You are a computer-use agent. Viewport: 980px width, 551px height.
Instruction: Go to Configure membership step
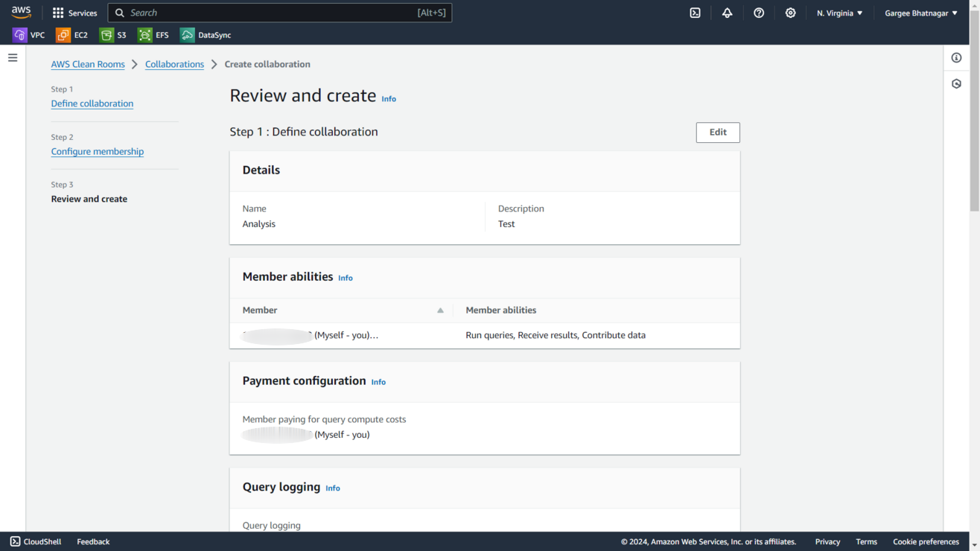coord(98,151)
